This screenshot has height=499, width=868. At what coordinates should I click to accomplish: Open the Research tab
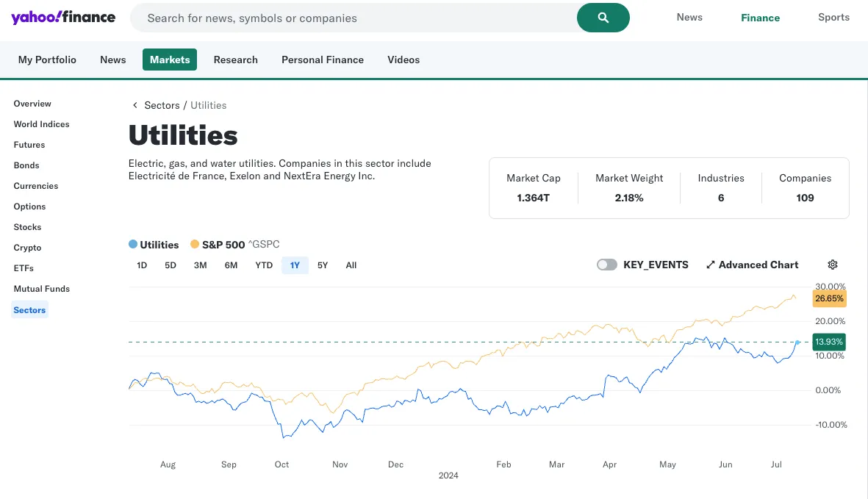(236, 60)
